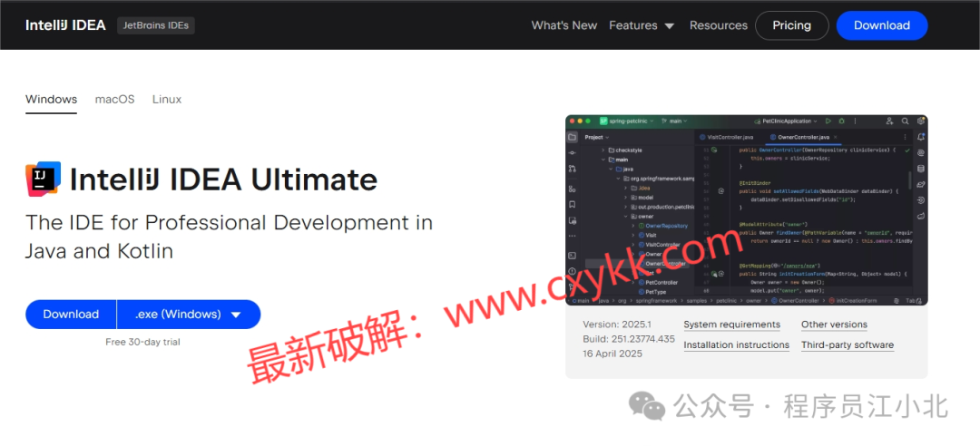This screenshot has height=446, width=980.
Task: Open the Pull Requests icon in IDE preview sidebar
Action: click(572, 169)
